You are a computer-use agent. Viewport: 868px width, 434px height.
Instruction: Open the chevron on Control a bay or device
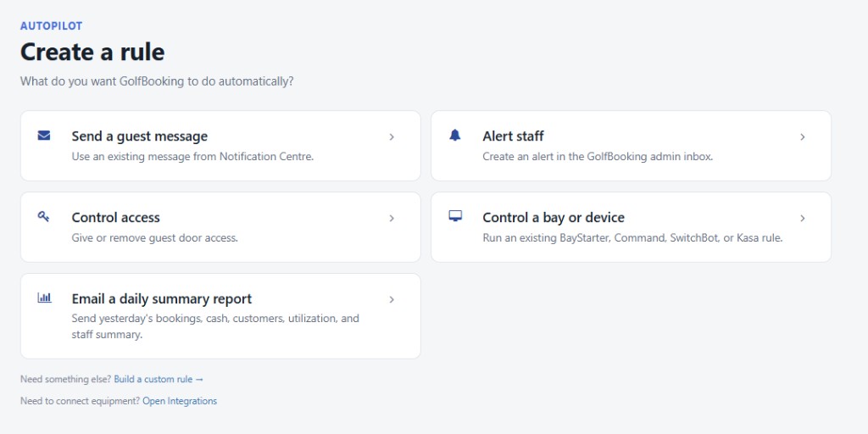point(802,218)
